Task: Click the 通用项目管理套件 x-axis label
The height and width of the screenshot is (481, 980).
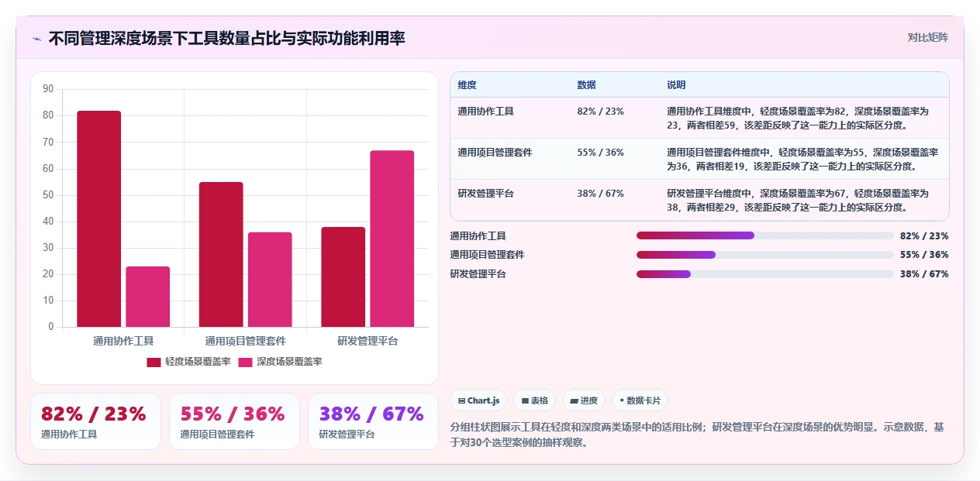Action: click(246, 341)
